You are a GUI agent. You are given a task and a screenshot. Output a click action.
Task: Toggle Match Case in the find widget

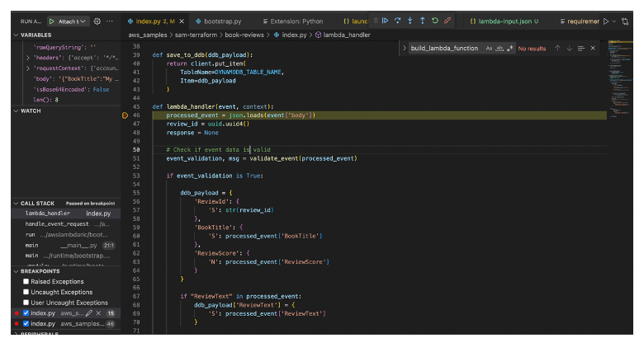click(489, 49)
